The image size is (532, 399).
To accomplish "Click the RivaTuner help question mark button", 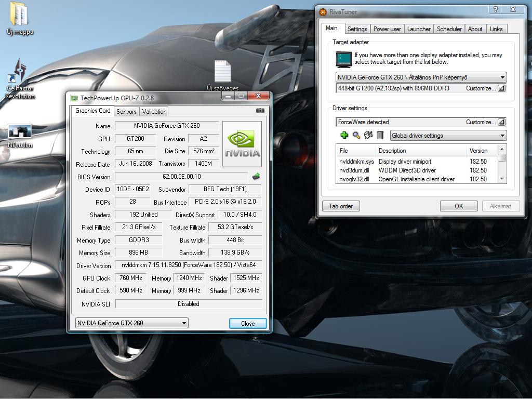I will point(495,9).
